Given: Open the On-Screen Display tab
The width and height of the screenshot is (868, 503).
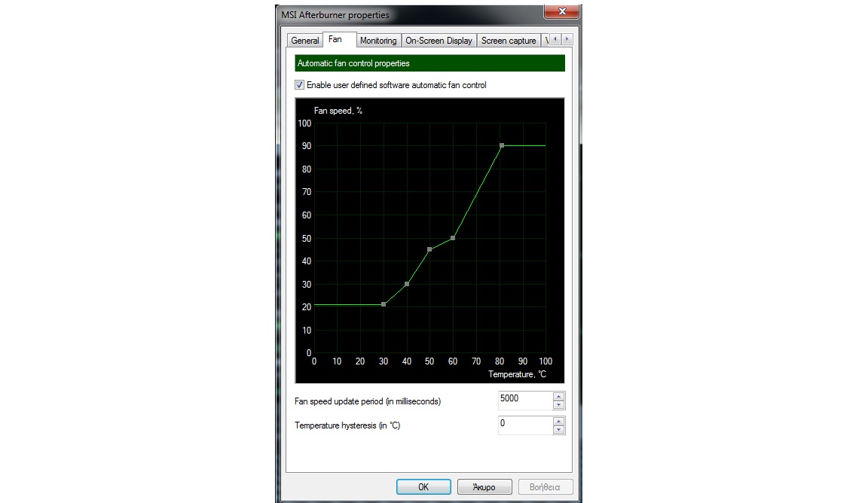Looking at the screenshot, I should click(x=439, y=41).
